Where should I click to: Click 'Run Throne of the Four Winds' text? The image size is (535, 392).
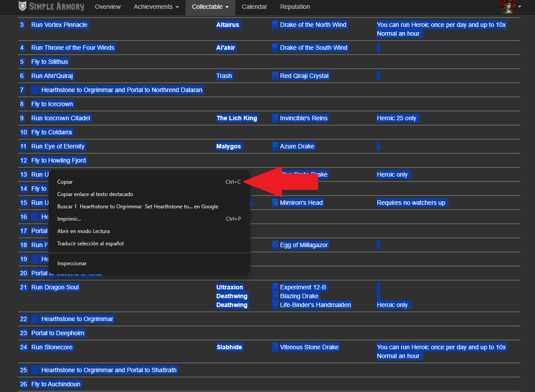click(73, 48)
